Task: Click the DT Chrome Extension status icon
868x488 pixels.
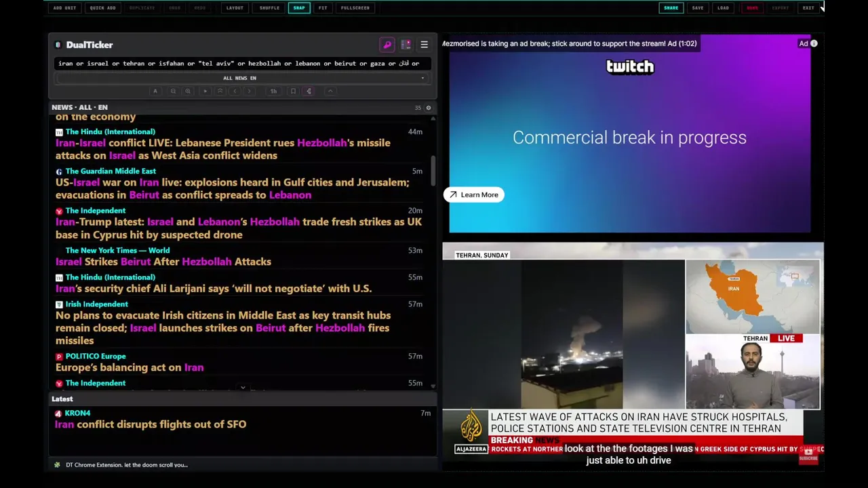Action: tap(57, 465)
